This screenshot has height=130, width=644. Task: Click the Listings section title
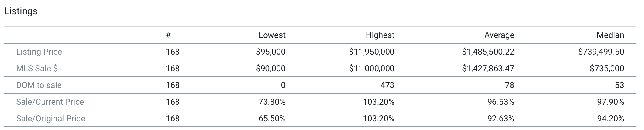[x=21, y=11]
